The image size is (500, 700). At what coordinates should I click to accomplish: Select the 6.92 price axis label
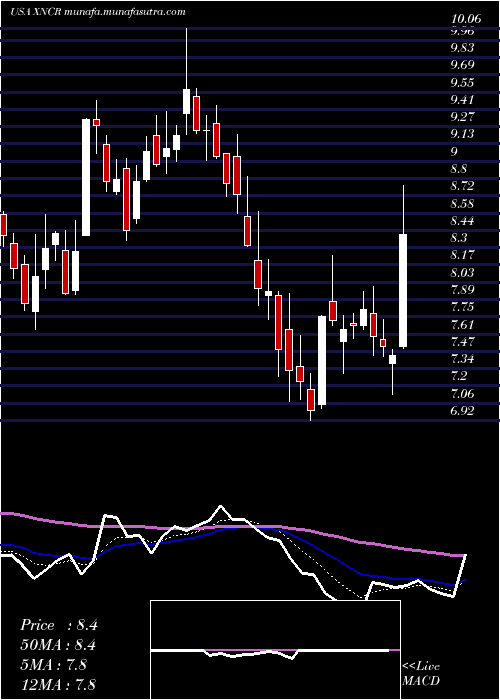462,411
